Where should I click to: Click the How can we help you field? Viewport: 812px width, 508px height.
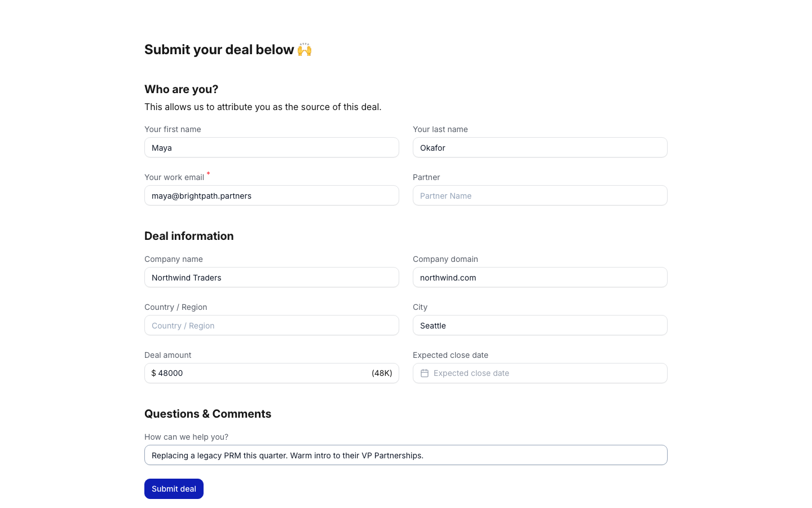pyautogui.click(x=406, y=455)
